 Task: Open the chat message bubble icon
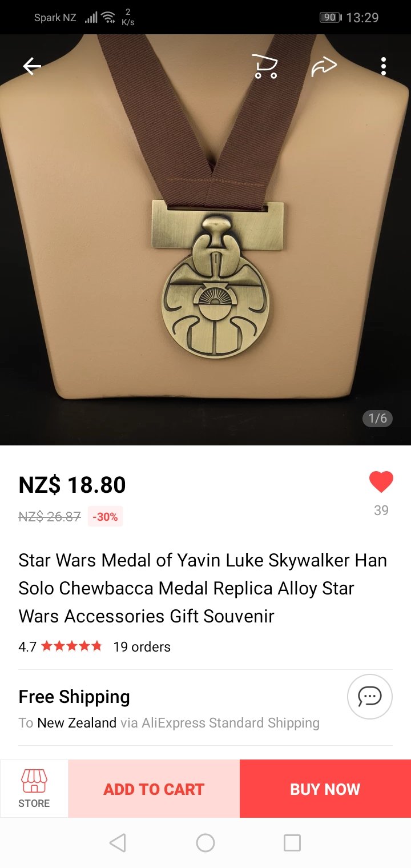(370, 696)
